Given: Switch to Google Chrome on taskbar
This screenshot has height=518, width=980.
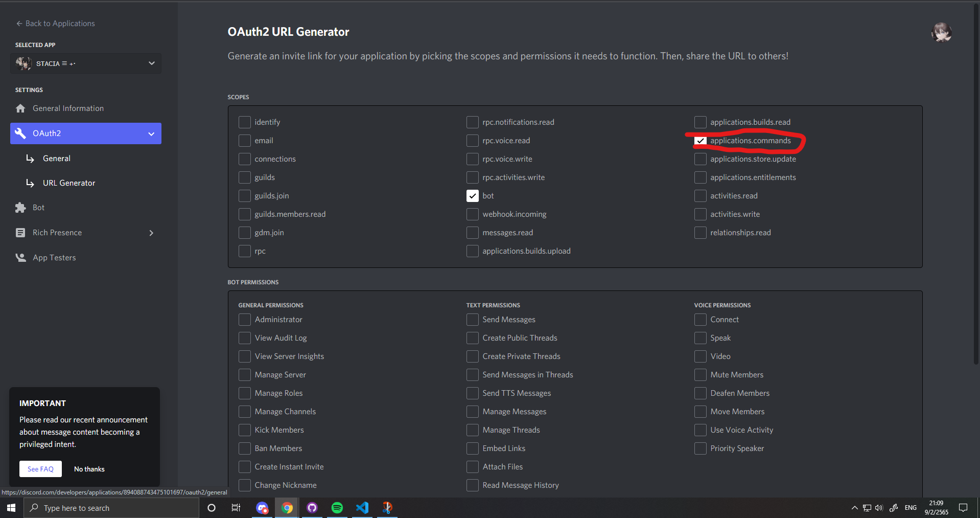Looking at the screenshot, I should (287, 508).
